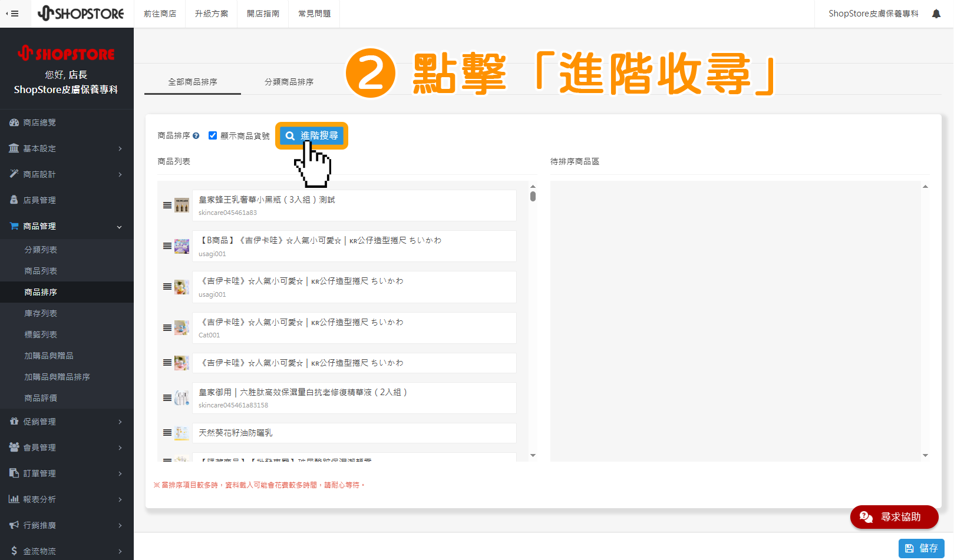Select 皇家御用 六胜肽高效保濕 product row
This screenshot has height=560, width=954.
point(354,398)
